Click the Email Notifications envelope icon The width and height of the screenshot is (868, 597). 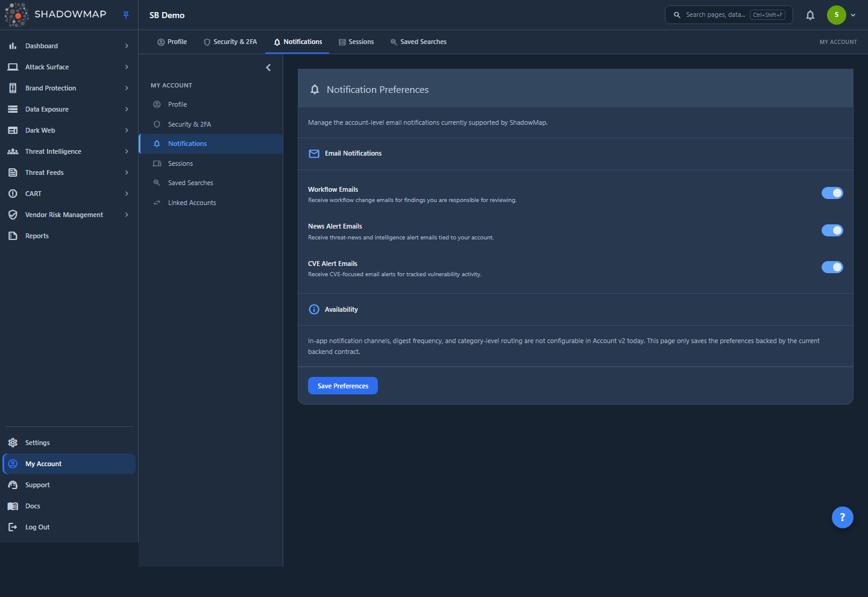coord(314,154)
